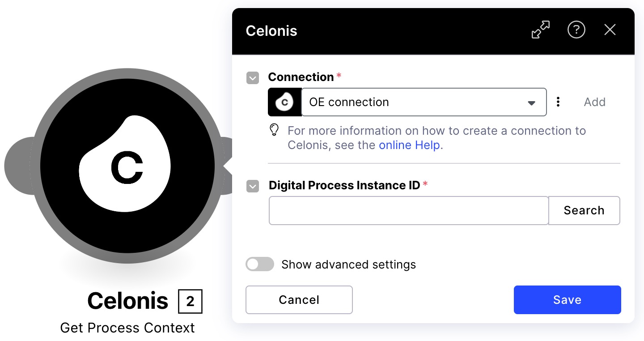The height and width of the screenshot is (341, 644).
Task: Click the Celonis connection logo thumbnail
Action: click(x=284, y=102)
